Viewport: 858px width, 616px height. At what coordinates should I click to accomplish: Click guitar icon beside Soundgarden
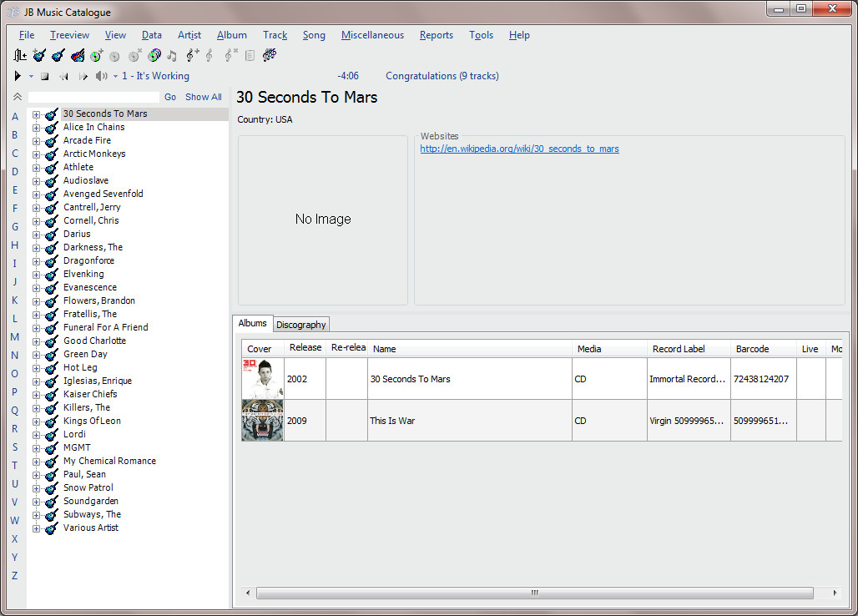52,502
